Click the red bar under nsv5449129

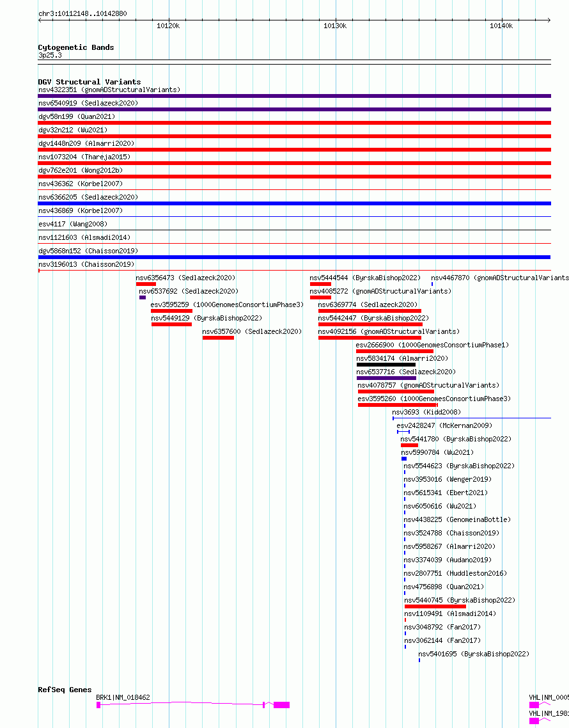[171, 324]
